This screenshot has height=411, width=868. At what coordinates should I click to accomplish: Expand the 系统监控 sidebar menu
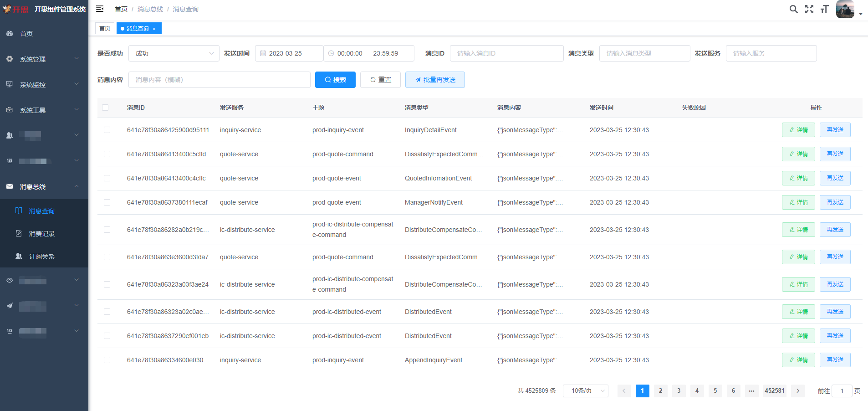(x=44, y=85)
